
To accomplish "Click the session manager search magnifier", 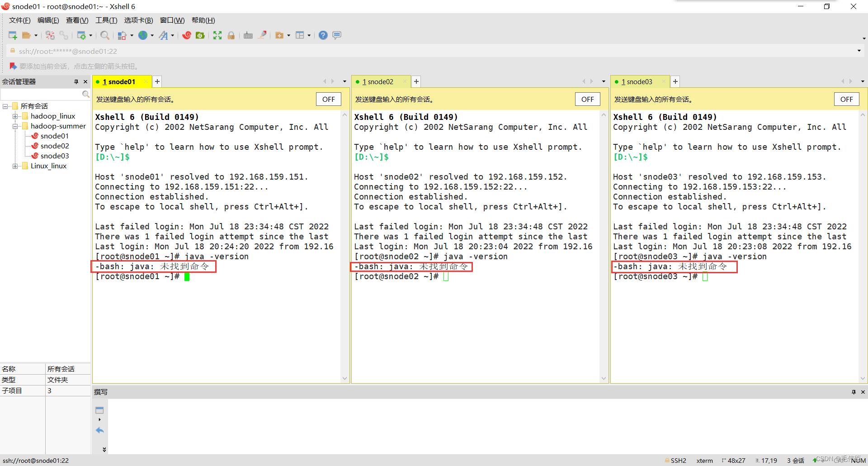I will (x=85, y=94).
